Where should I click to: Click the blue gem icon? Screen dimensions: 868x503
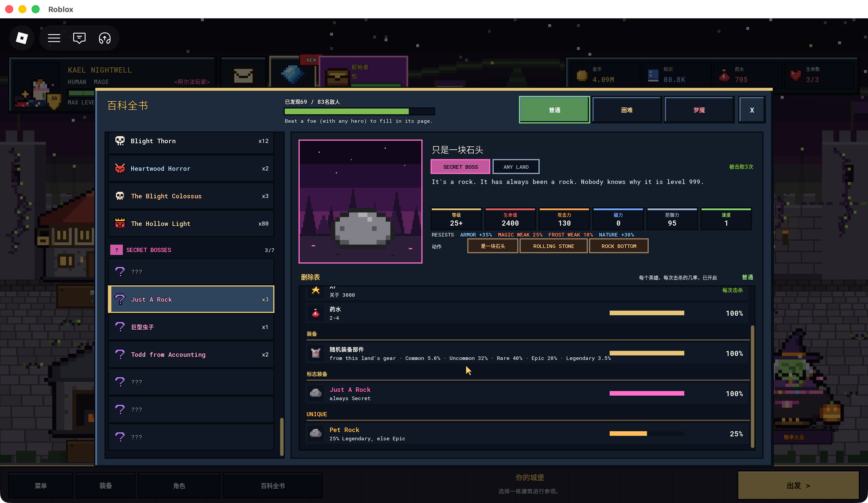pos(292,74)
